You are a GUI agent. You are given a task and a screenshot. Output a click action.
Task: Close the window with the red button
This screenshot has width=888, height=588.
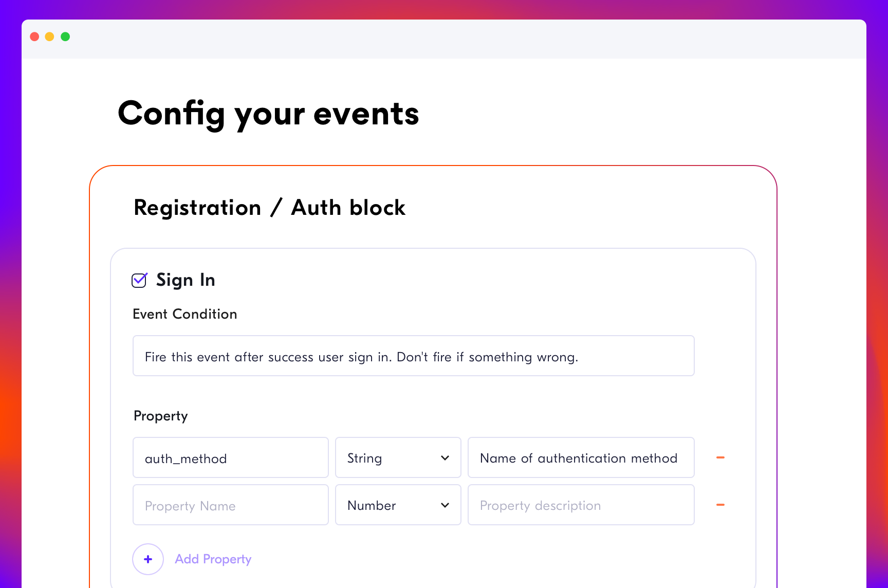[35, 36]
